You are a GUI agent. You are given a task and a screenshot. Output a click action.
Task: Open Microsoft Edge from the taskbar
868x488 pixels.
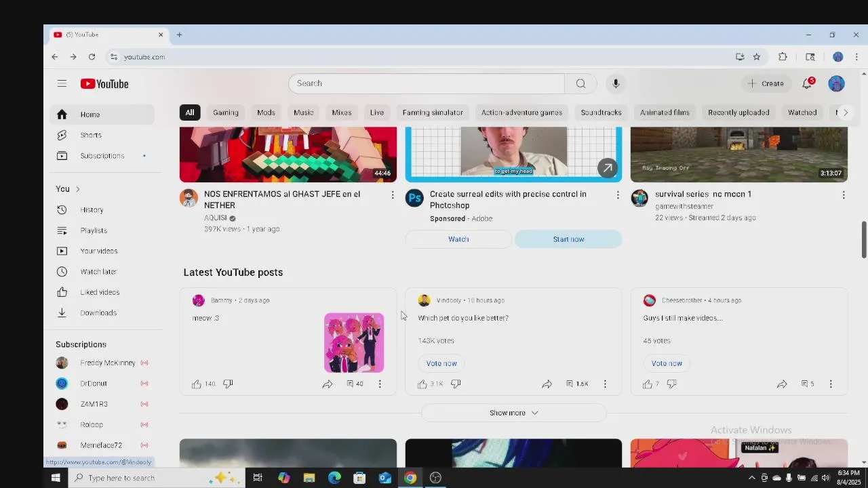pyautogui.click(x=334, y=478)
